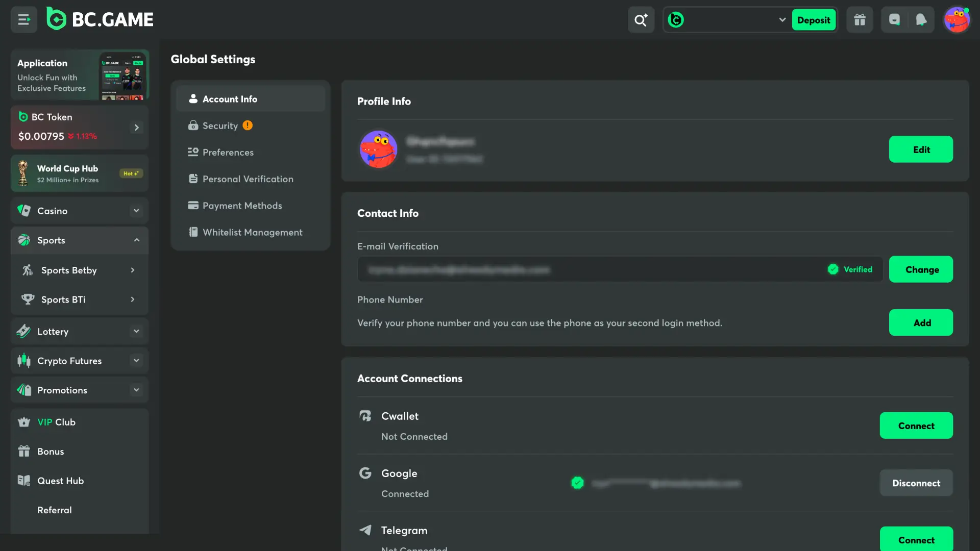
Task: Click the Telegram paper plane icon
Action: [x=365, y=531]
